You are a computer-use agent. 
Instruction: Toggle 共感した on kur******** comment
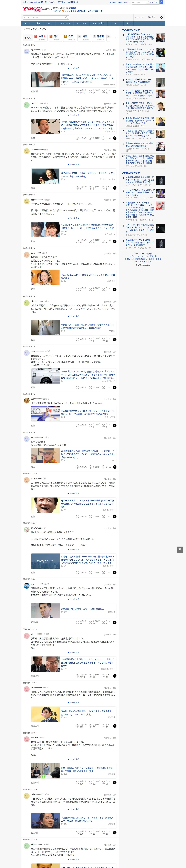81,467
